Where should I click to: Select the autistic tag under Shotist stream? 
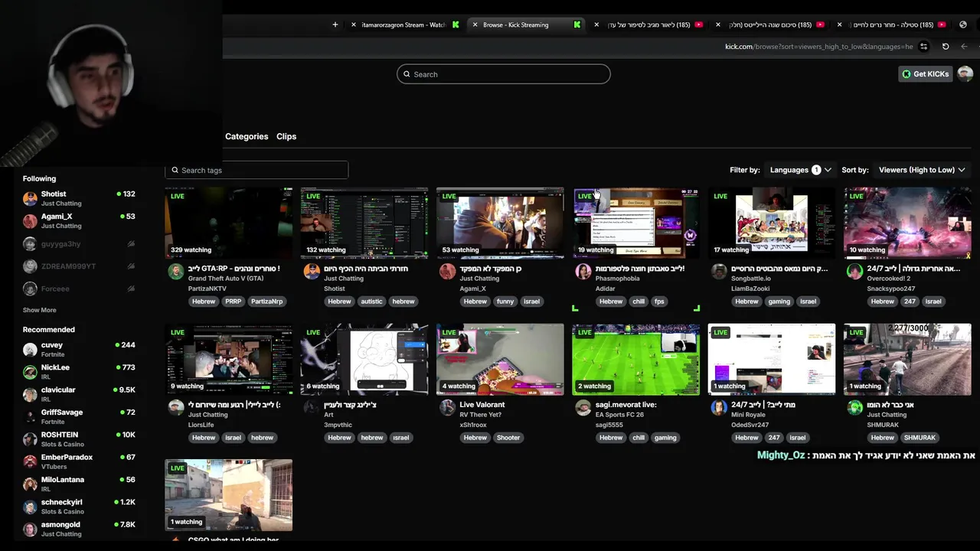(371, 302)
